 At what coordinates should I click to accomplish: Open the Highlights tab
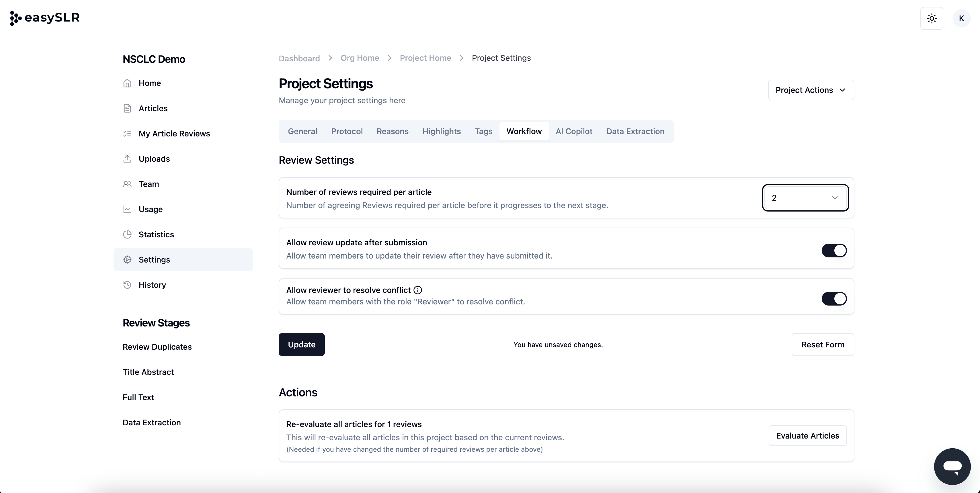(x=441, y=131)
